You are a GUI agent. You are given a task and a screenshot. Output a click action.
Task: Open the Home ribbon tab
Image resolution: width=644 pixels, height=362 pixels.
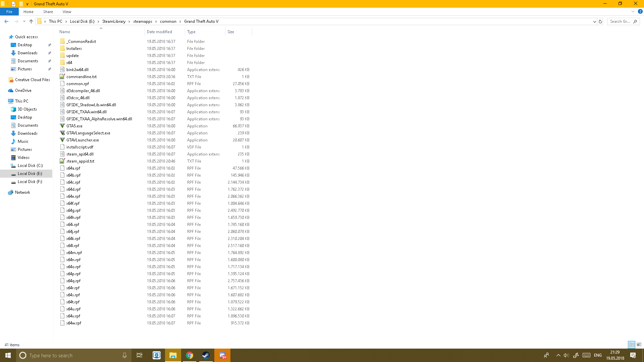(29, 12)
